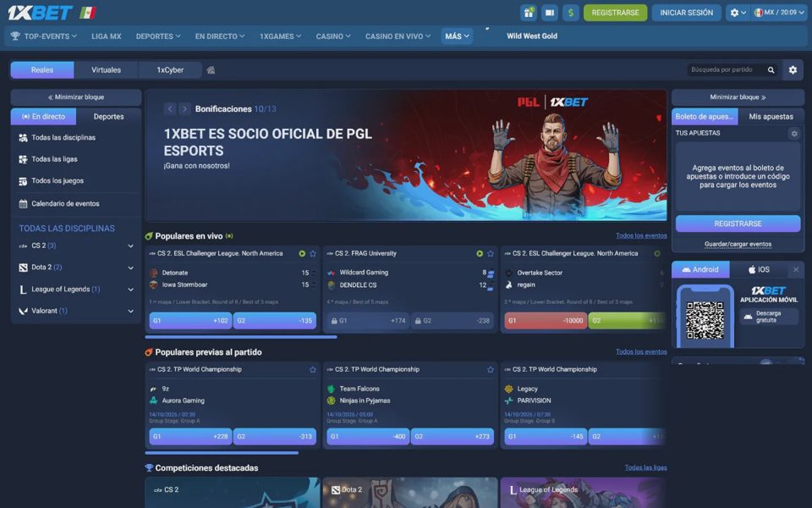Open the Mis apuestas tab
The height and width of the screenshot is (508, 812).
point(771,117)
